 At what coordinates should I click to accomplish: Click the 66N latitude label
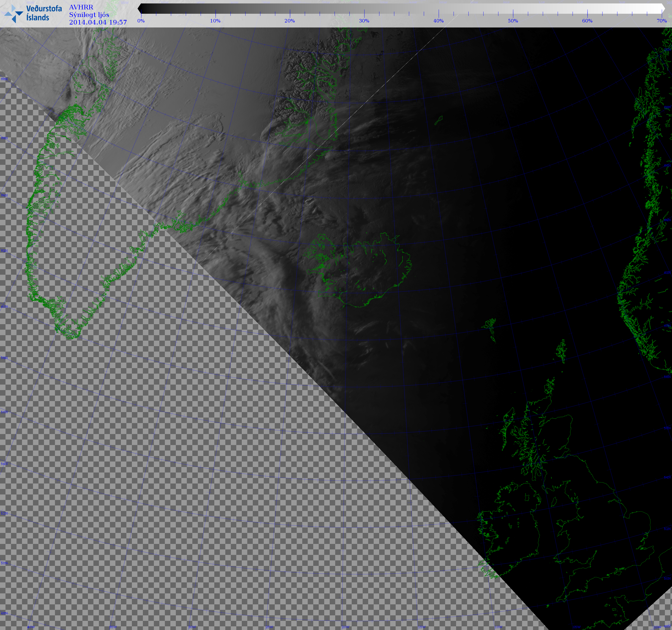4,138
